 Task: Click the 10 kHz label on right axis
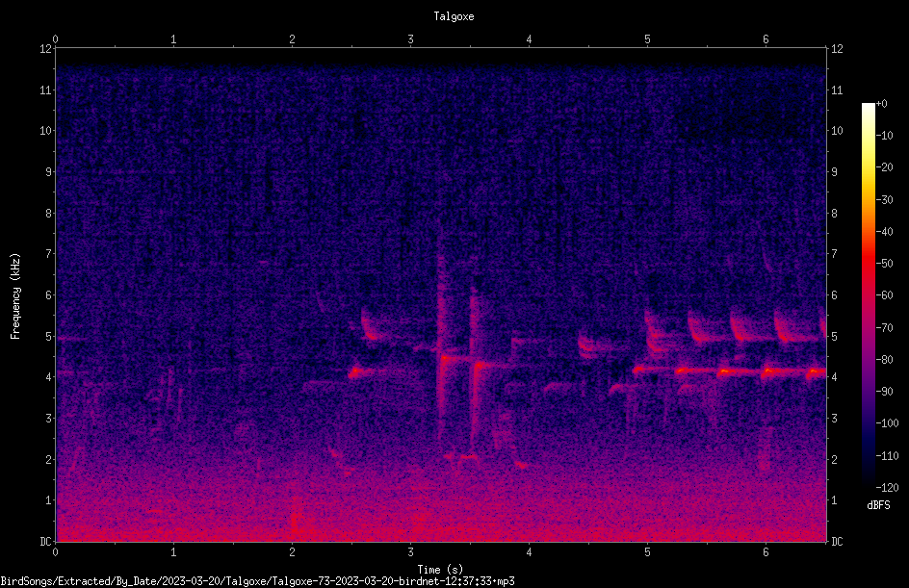point(837,131)
